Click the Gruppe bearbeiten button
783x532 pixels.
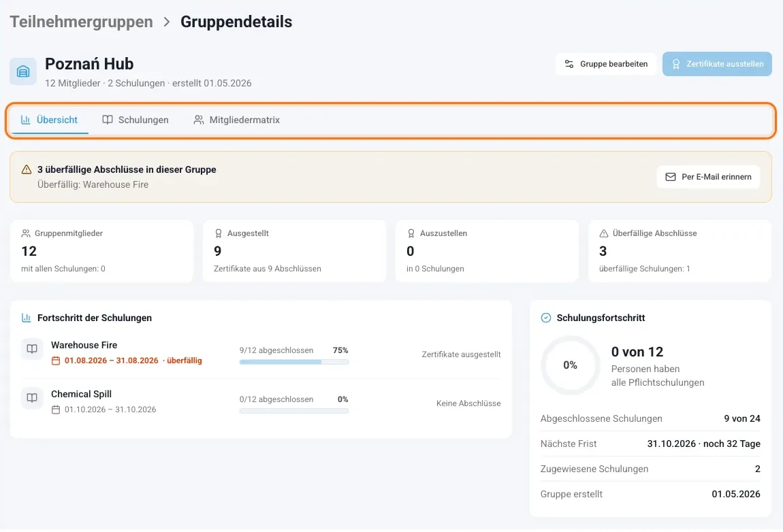(606, 64)
